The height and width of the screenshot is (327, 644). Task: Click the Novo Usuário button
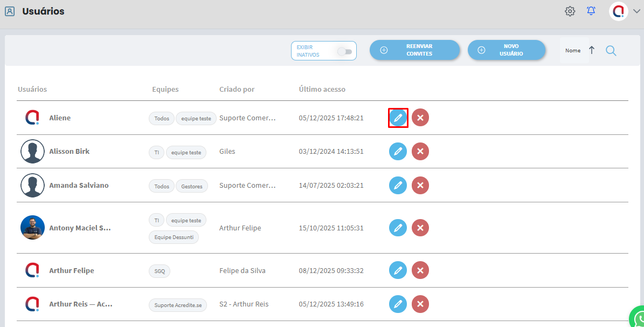coord(506,50)
